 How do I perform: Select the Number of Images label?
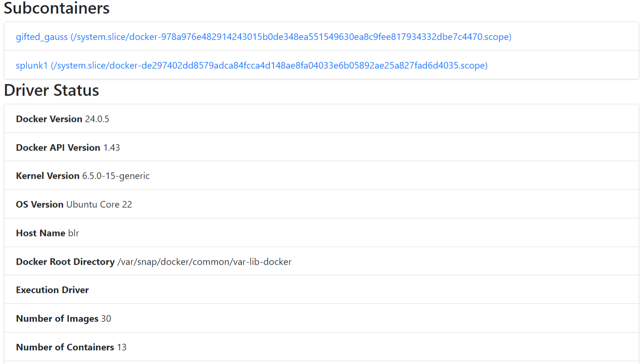[57, 319]
